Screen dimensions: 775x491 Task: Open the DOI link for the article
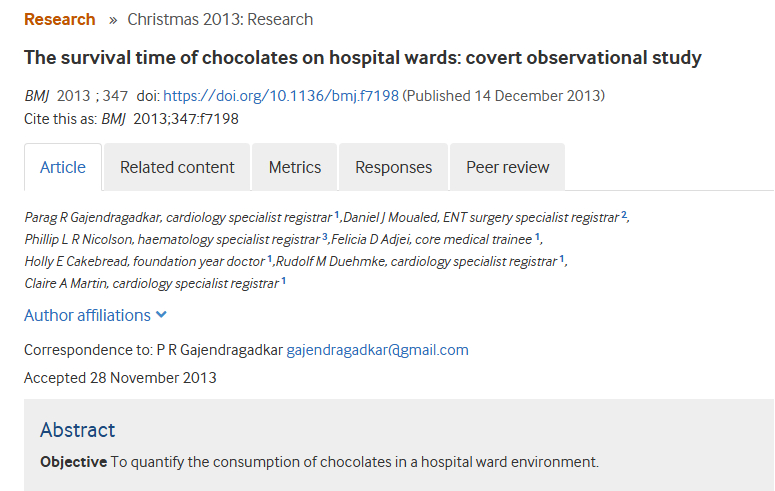coord(281,96)
